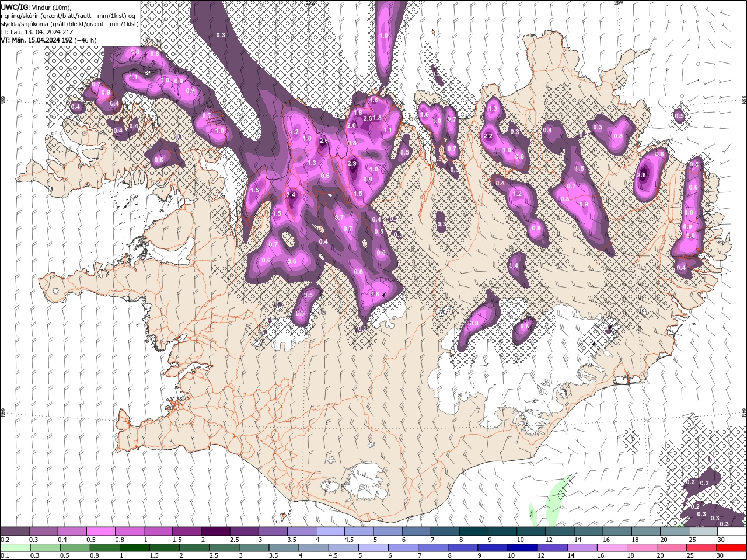Click the darkest purple swatch labelled 2 in upper legend

tap(215, 531)
